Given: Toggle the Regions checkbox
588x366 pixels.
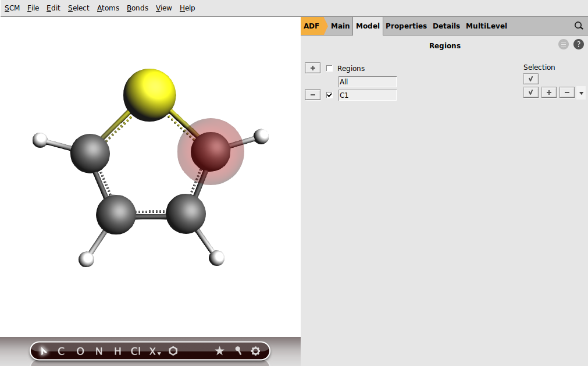Looking at the screenshot, I should [329, 68].
